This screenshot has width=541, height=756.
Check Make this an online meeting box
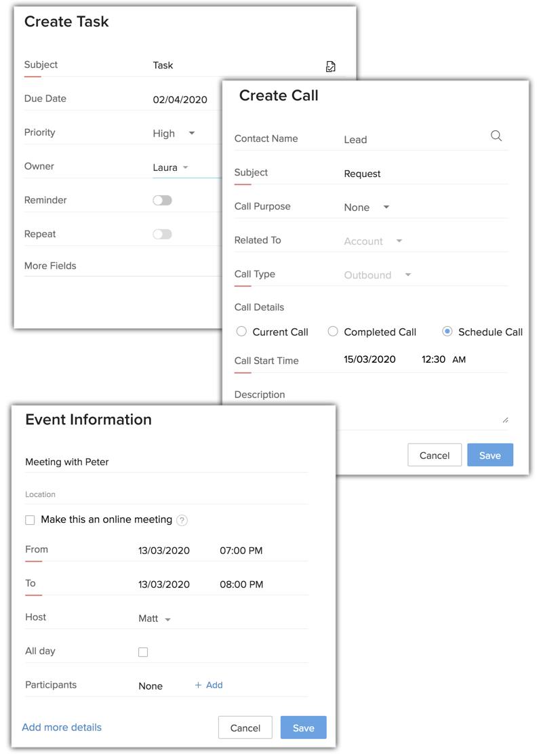click(30, 520)
